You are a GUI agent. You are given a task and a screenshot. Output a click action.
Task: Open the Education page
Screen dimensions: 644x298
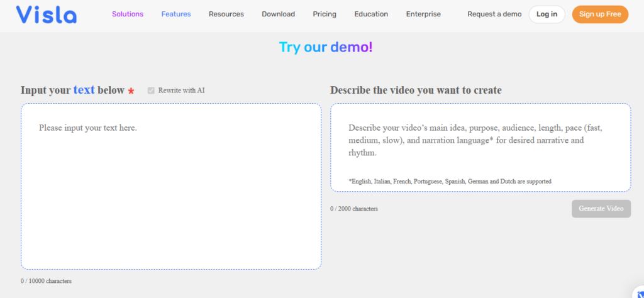pos(371,14)
